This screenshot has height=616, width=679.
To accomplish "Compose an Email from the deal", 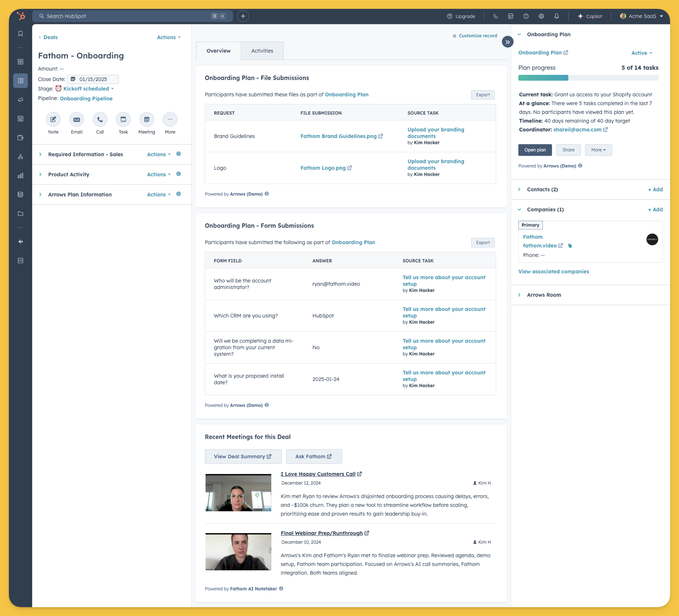I will (x=76, y=120).
